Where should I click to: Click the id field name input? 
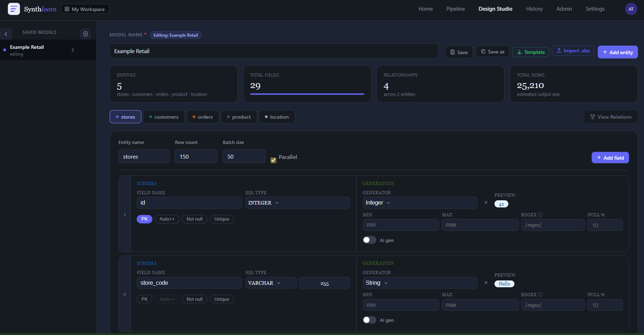(x=189, y=203)
